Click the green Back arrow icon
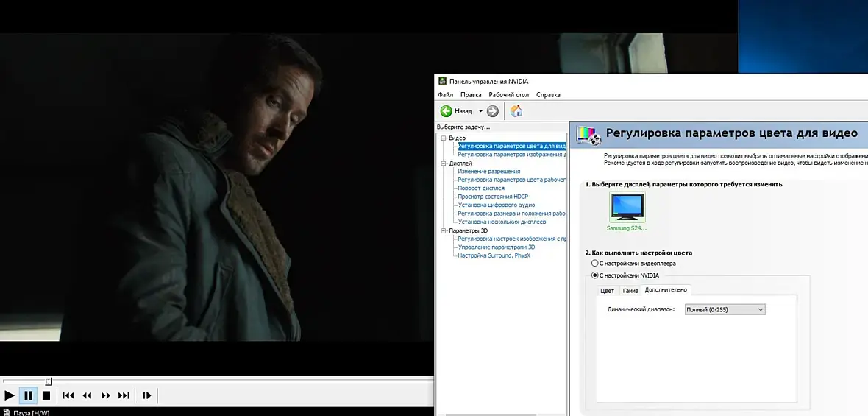 [447, 111]
